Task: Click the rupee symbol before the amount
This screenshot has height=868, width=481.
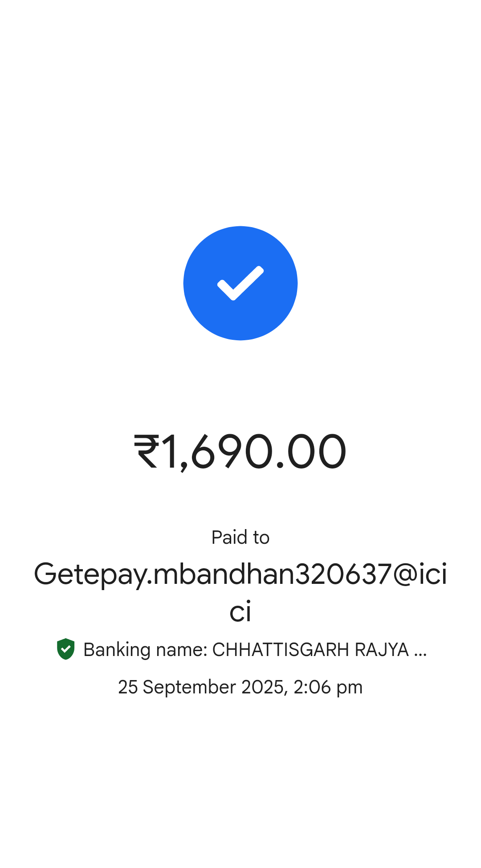Action: [x=147, y=452]
